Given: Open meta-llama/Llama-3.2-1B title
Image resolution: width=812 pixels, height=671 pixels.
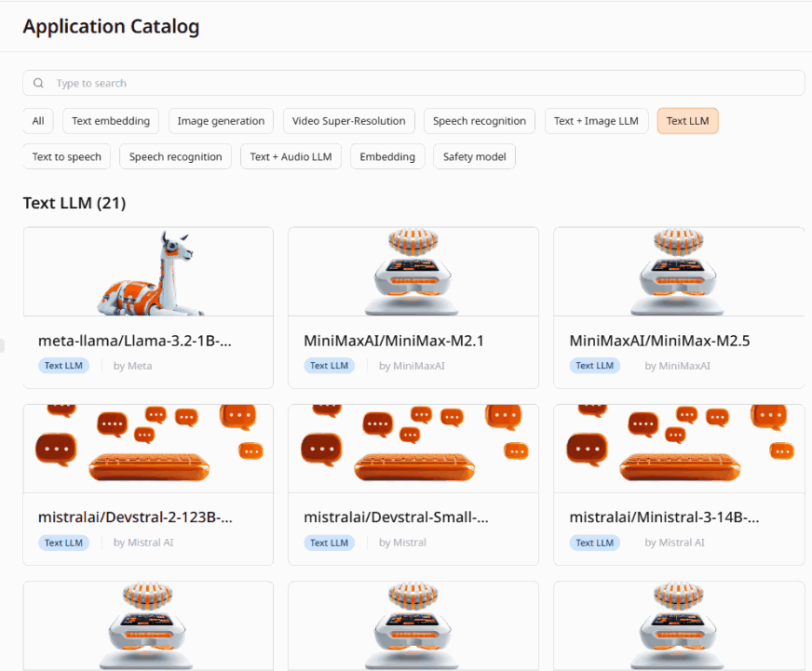Looking at the screenshot, I should [135, 341].
